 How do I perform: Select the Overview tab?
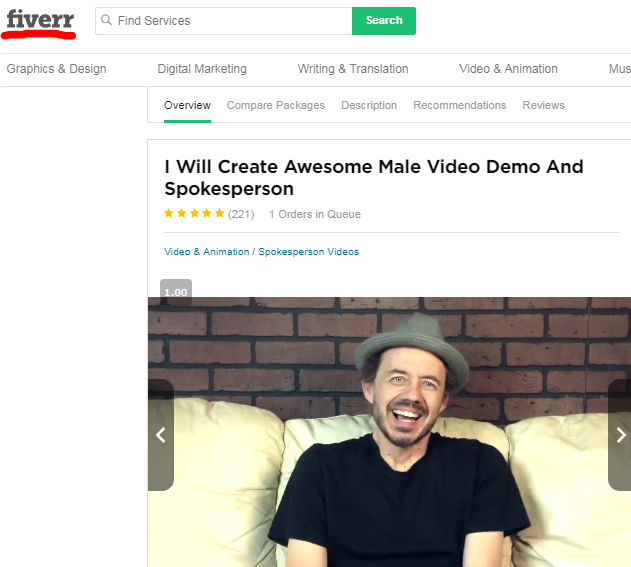click(187, 105)
